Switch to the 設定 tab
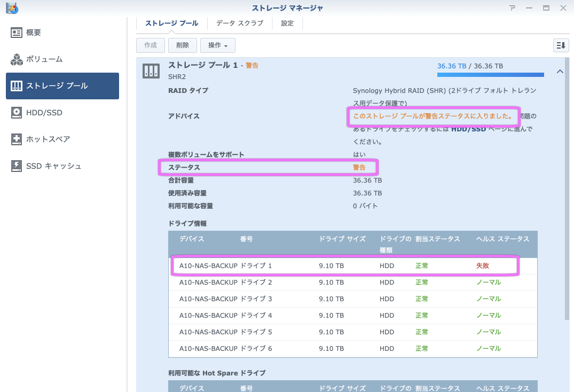574x392 pixels. click(287, 23)
